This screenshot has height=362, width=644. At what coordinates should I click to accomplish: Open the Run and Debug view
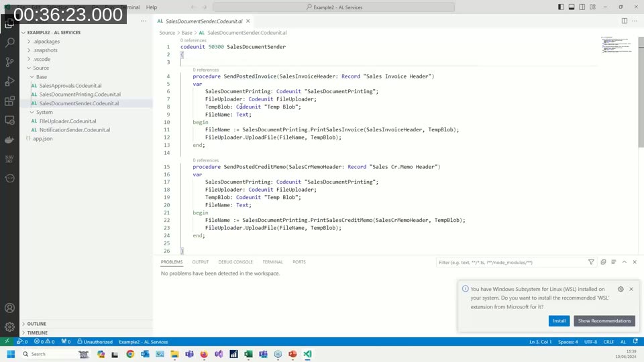(x=9, y=81)
